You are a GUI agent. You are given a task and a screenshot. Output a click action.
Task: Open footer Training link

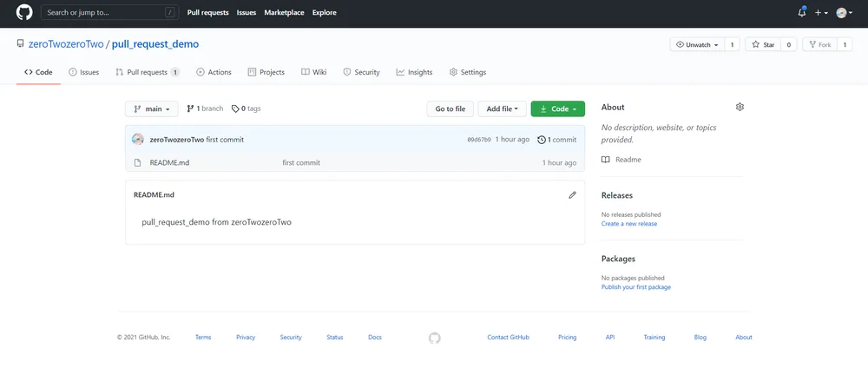654,338
